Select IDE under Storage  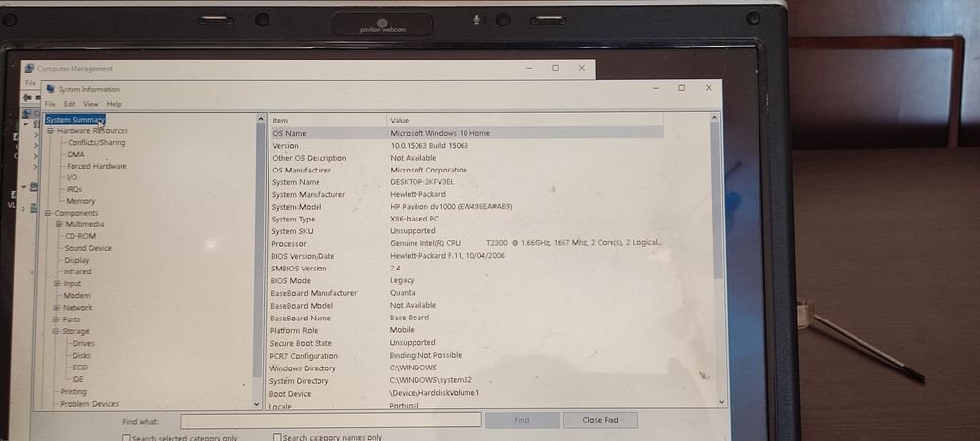click(77, 379)
